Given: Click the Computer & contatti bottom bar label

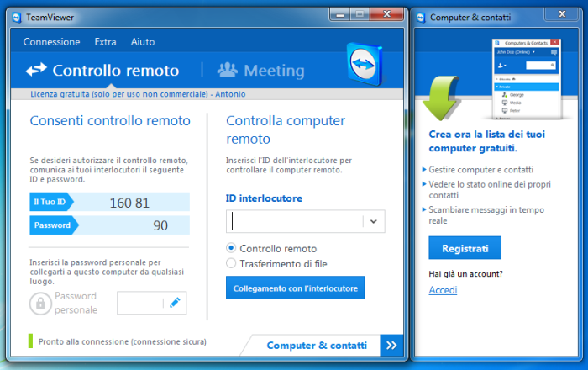Looking at the screenshot, I should [x=317, y=346].
